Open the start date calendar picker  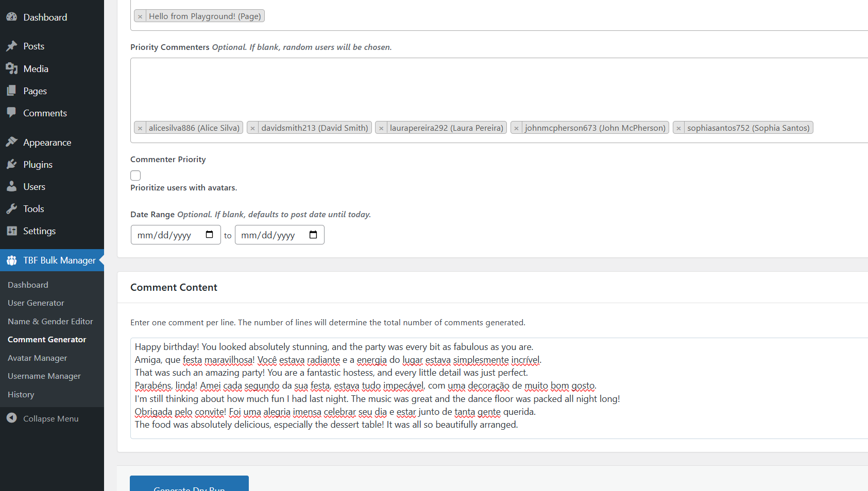(x=209, y=235)
